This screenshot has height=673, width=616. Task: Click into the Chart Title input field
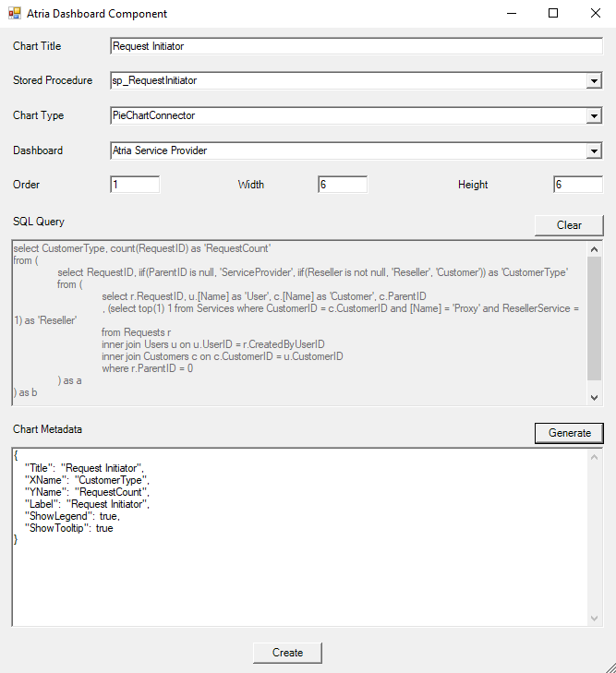coord(356,46)
